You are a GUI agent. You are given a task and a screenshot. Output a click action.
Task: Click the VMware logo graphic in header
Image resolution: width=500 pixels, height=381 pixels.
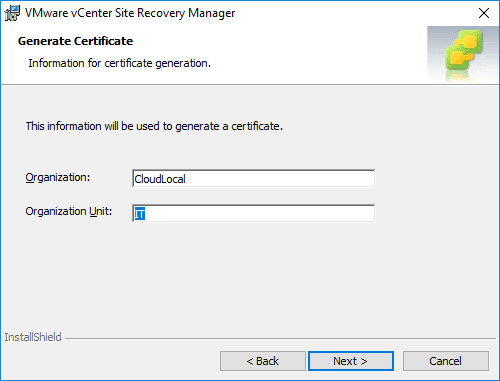pos(463,54)
